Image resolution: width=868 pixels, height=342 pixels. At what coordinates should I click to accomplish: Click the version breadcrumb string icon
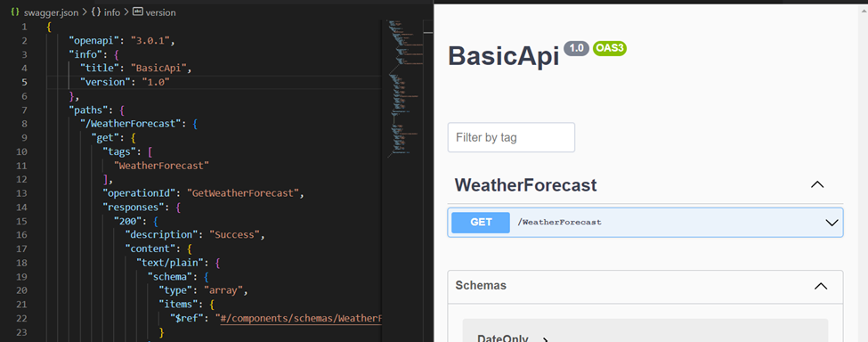(138, 12)
